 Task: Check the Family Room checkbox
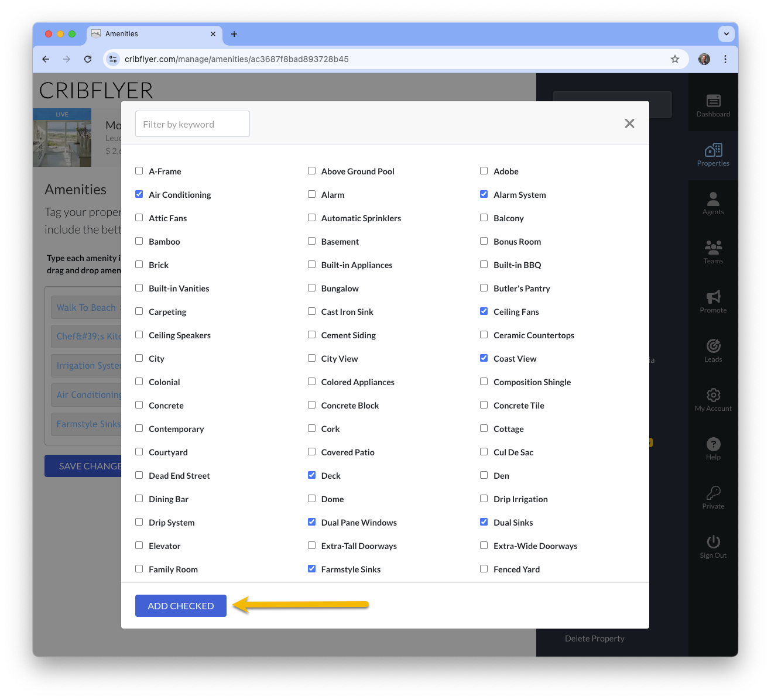pos(139,569)
